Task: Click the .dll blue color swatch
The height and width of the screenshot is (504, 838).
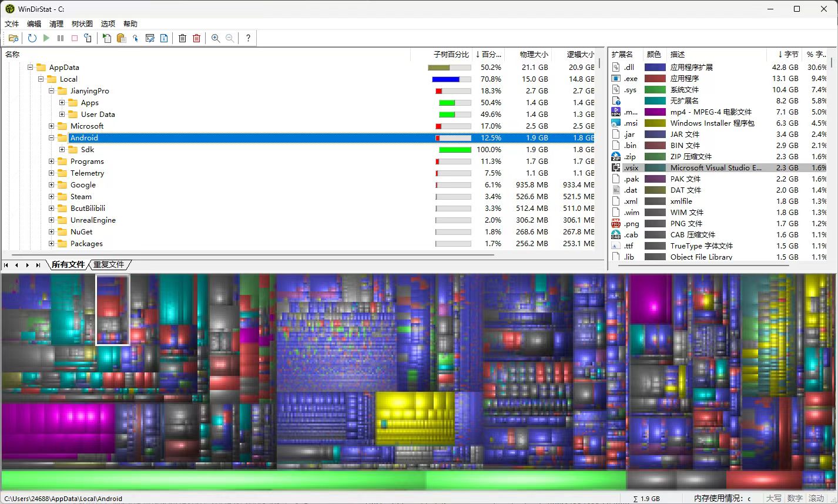Action: point(655,68)
